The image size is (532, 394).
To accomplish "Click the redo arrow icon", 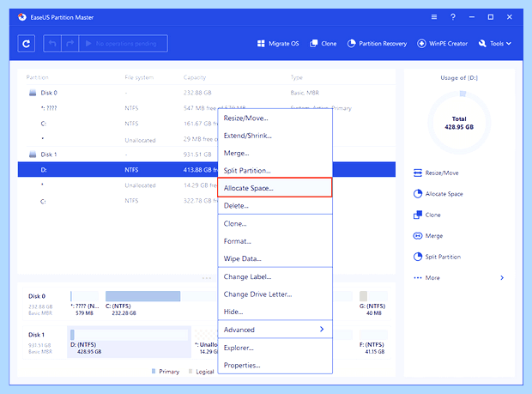I will 70,44.
